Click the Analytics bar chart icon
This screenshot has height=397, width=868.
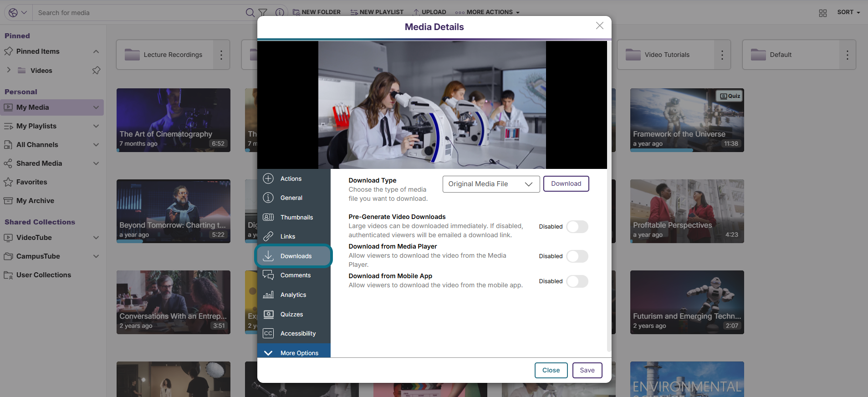coord(268,295)
